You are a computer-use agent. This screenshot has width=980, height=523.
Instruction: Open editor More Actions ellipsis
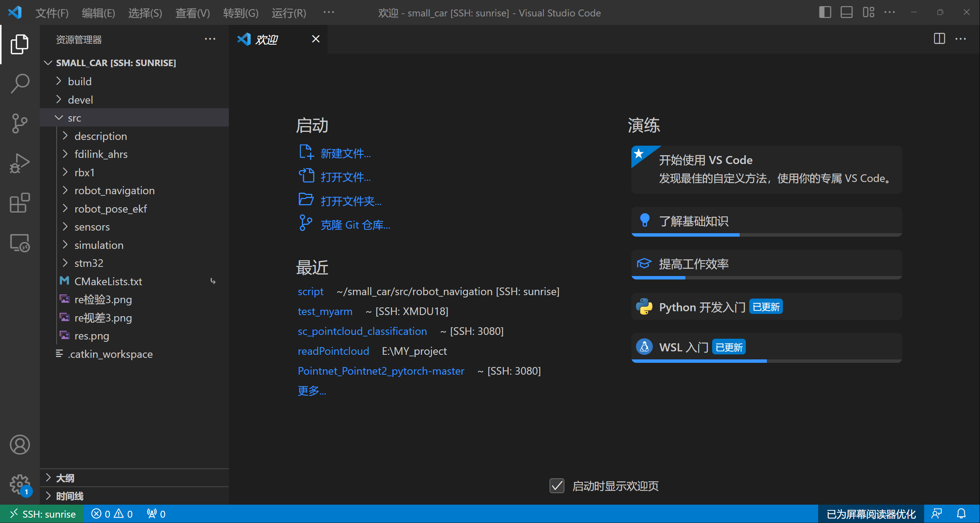point(960,39)
